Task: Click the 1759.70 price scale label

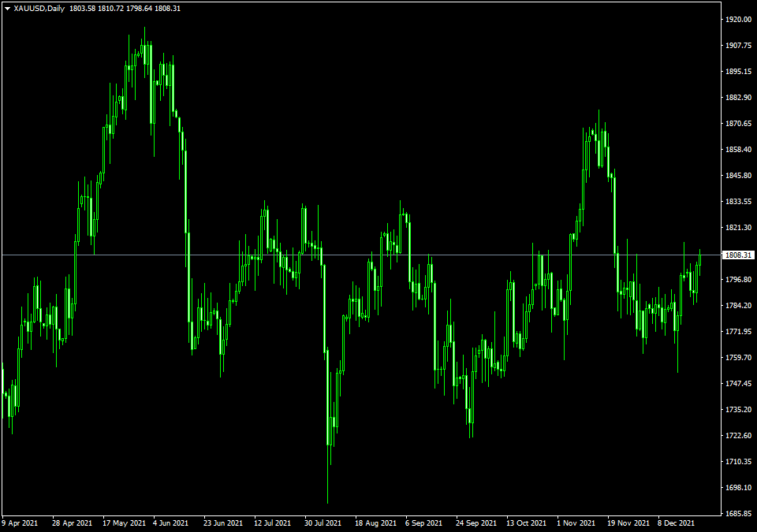Action: click(x=739, y=358)
